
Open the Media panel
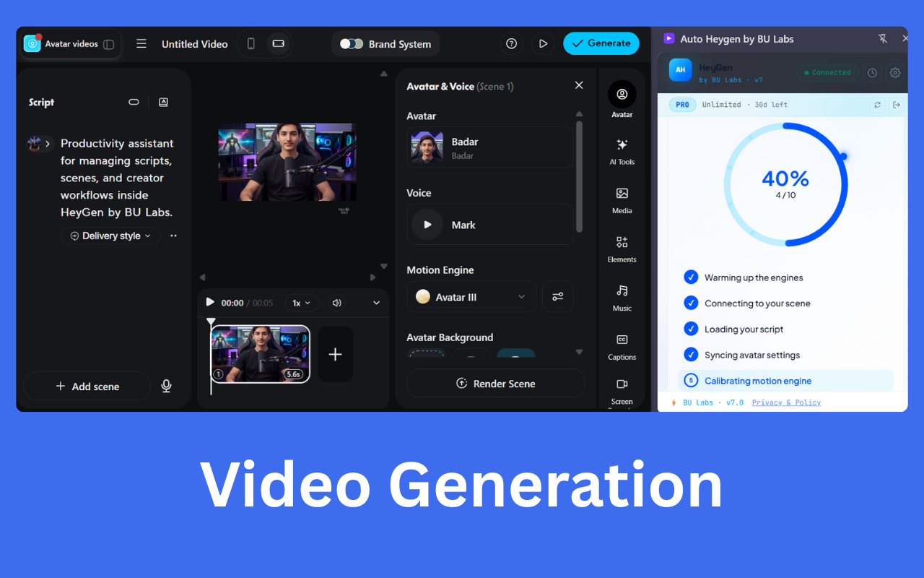[622, 200]
